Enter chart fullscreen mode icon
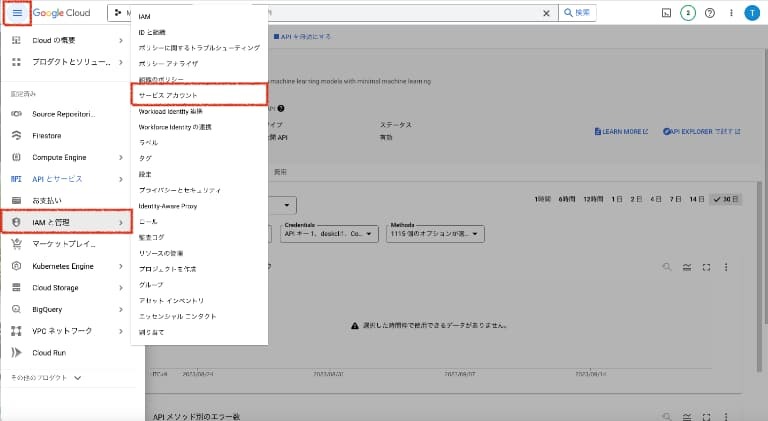The height and width of the screenshot is (421, 768). click(706, 267)
